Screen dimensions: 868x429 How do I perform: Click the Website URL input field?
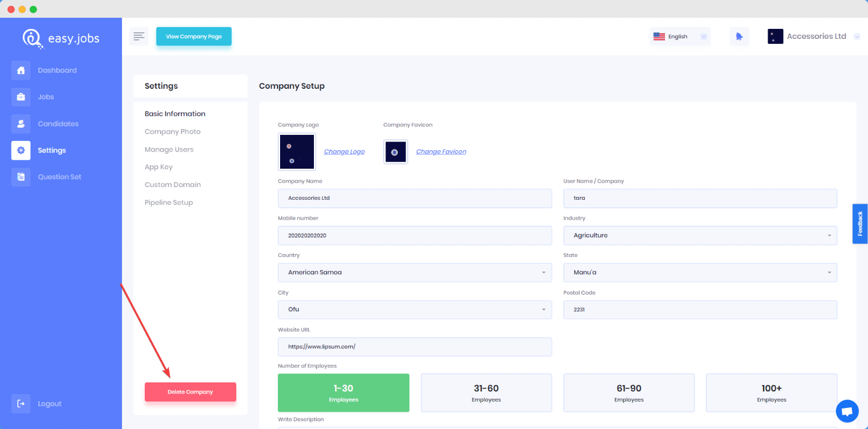pyautogui.click(x=414, y=347)
